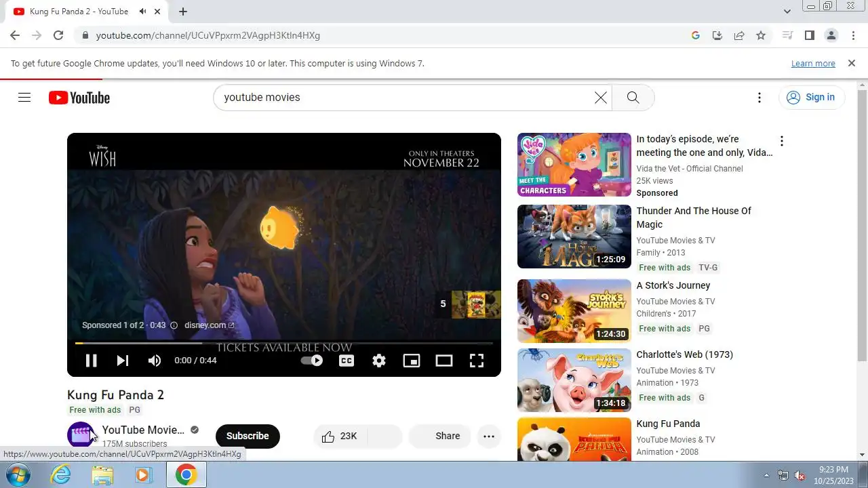Open YouTube settings three-dot menu
This screenshot has width=868, height=488.
pyautogui.click(x=759, y=98)
